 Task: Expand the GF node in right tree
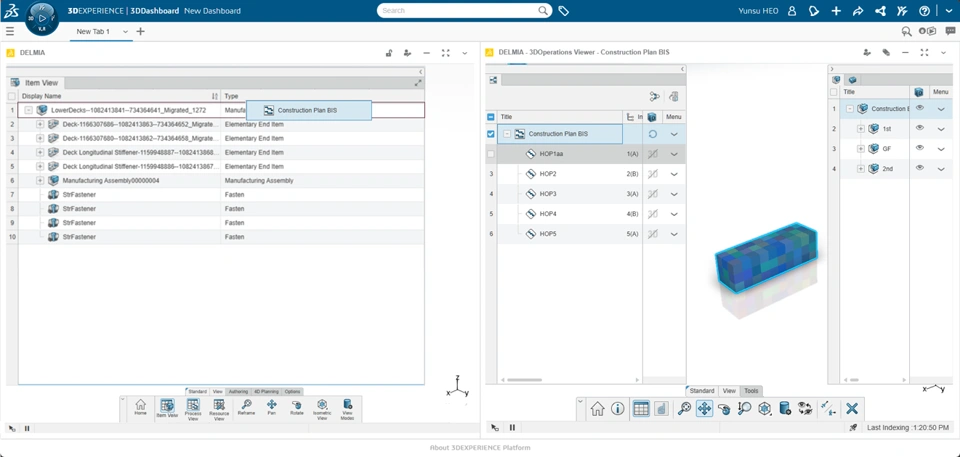[860, 148]
